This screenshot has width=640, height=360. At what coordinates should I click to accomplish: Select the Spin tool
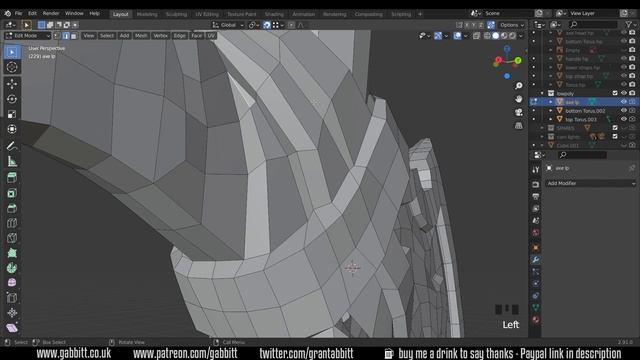[12, 268]
